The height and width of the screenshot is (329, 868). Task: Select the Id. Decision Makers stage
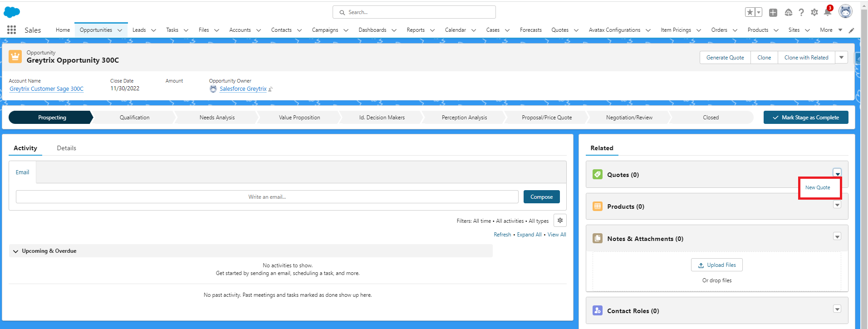(382, 118)
